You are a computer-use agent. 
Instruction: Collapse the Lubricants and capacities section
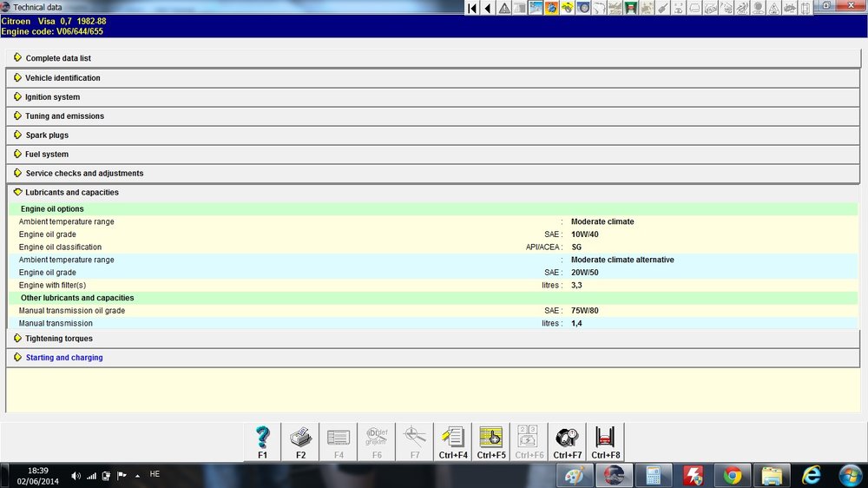pyautogui.click(x=433, y=192)
